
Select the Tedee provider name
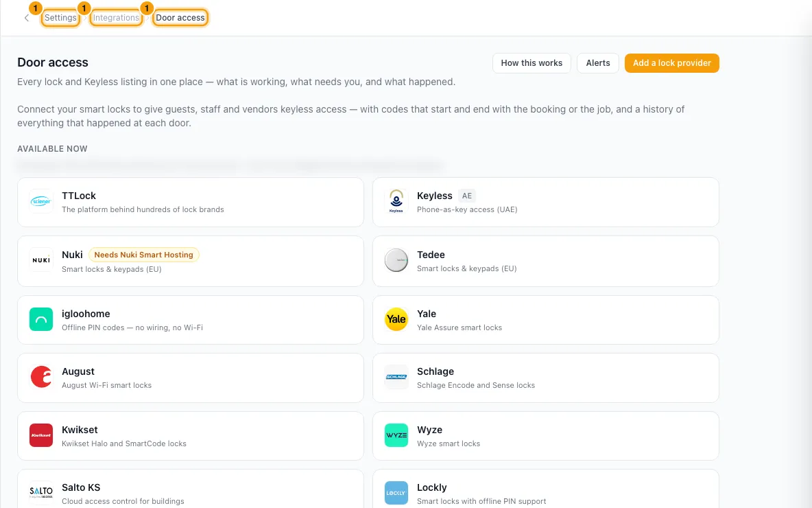431,255
